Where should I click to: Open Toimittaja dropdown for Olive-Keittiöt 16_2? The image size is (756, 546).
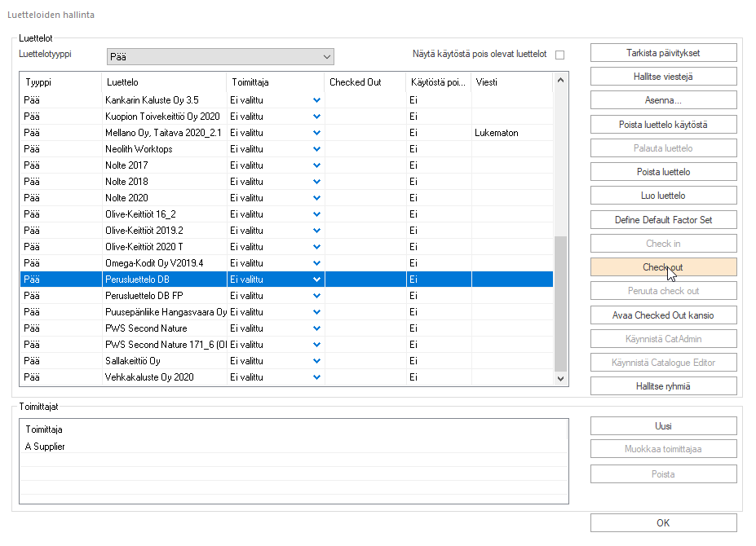[316, 214]
